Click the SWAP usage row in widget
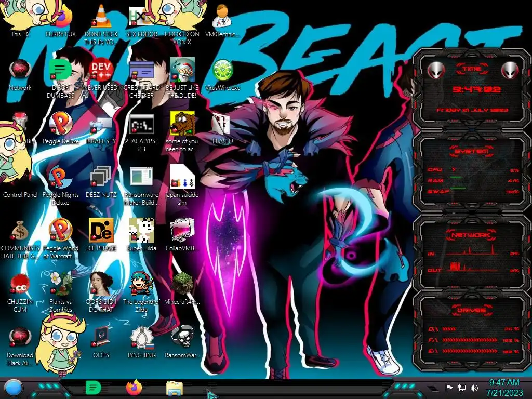Image resolution: width=532 pixels, height=399 pixels. [474, 191]
